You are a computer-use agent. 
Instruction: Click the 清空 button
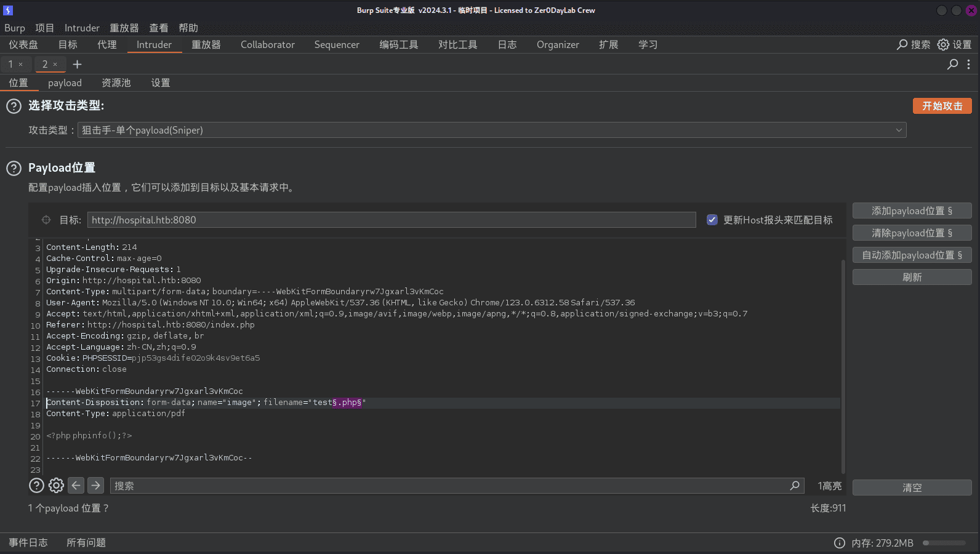(912, 488)
